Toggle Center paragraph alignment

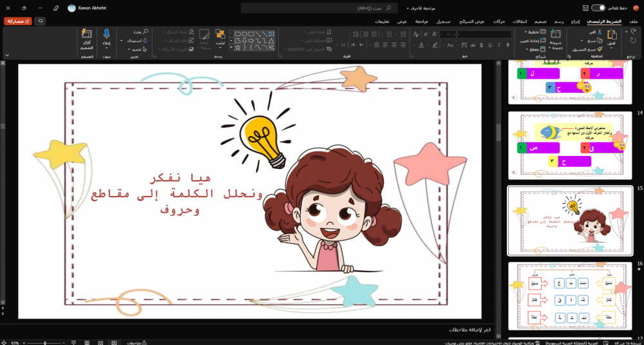click(394, 45)
